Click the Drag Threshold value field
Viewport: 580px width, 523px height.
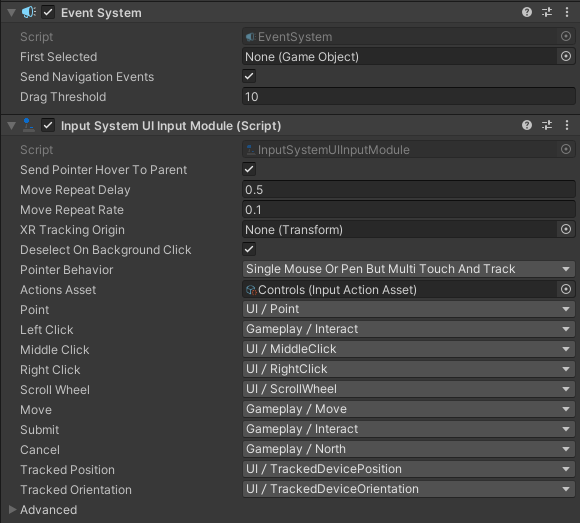(409, 97)
